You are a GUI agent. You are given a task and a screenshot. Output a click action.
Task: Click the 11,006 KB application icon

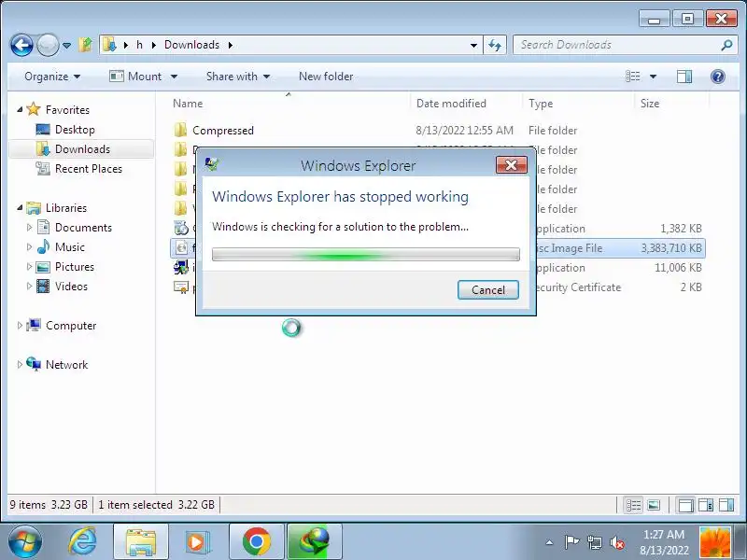[181, 267]
